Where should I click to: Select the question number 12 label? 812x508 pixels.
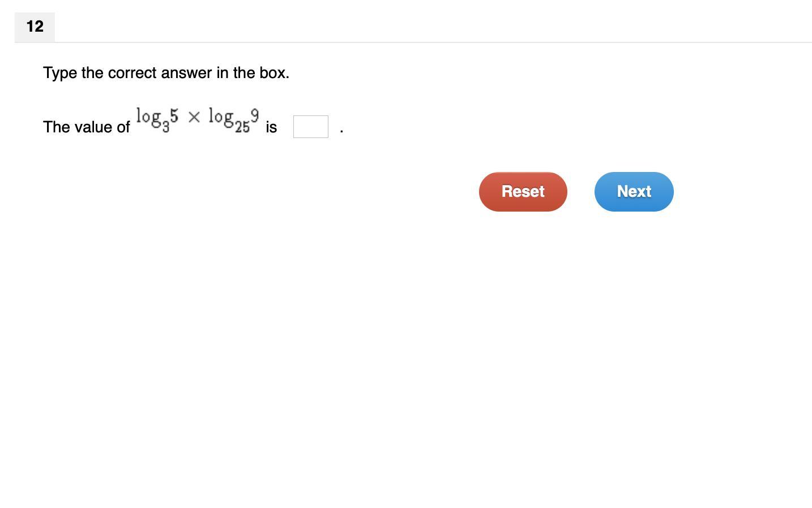coord(35,27)
